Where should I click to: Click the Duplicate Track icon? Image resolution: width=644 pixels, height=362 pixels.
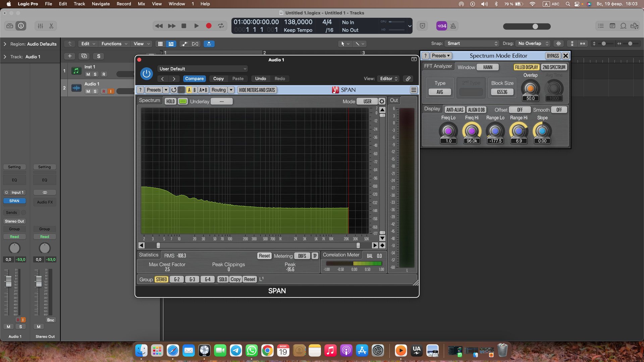point(84,56)
